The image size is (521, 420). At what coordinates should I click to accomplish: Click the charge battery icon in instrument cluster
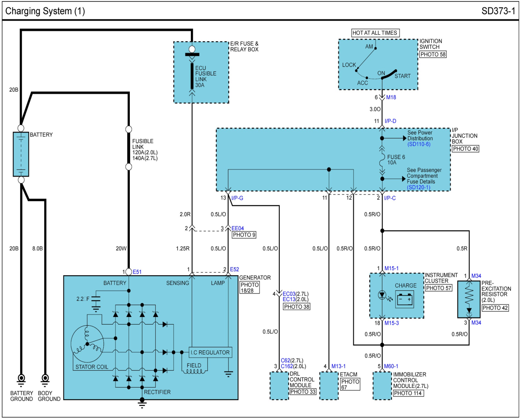pos(404,300)
